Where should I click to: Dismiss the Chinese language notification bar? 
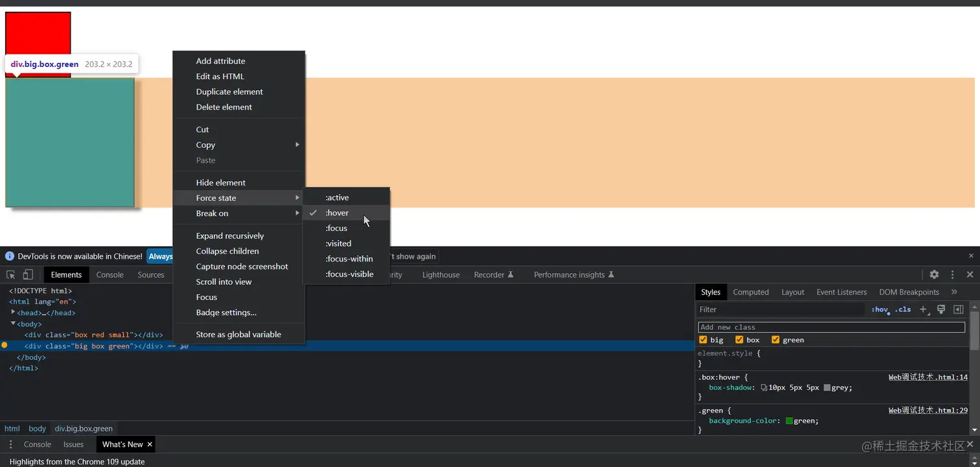click(x=971, y=256)
